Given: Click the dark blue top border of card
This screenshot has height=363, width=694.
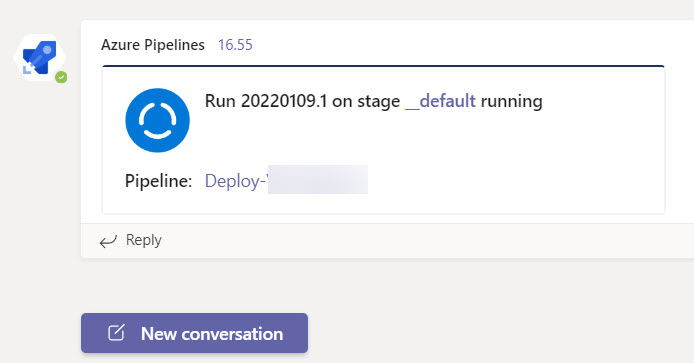Looking at the screenshot, I should (x=383, y=66).
